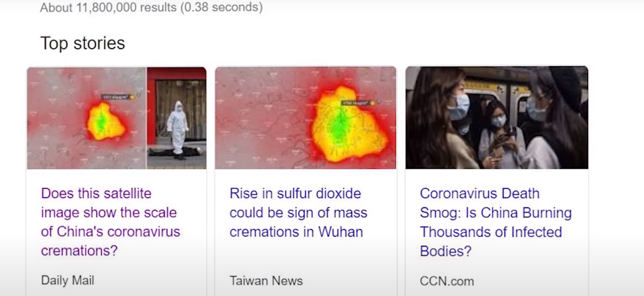Click the green hotspot center in Taiwan News map

click(x=339, y=126)
